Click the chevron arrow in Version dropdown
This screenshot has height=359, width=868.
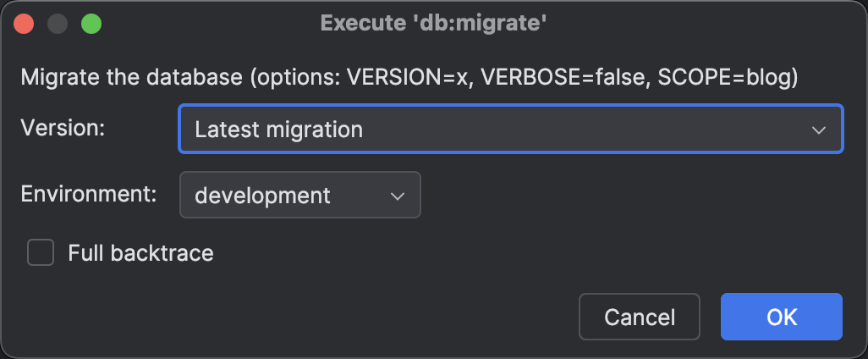[818, 130]
